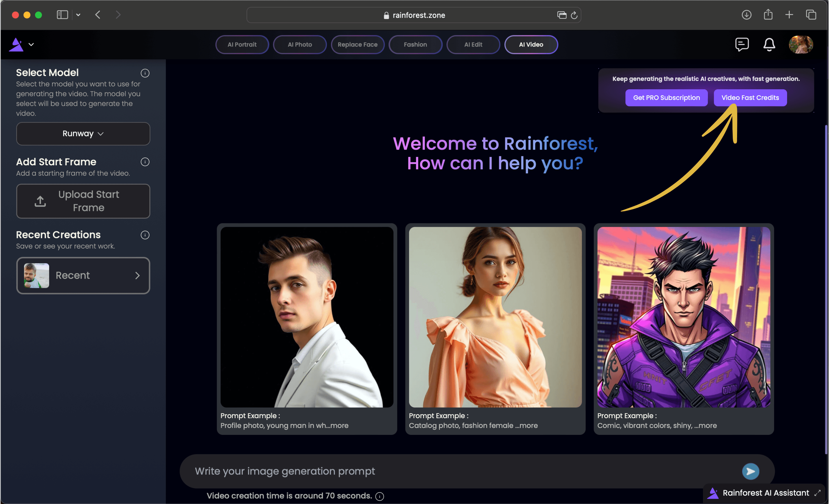
Task: Go forward in Safari
Action: pyautogui.click(x=118, y=15)
